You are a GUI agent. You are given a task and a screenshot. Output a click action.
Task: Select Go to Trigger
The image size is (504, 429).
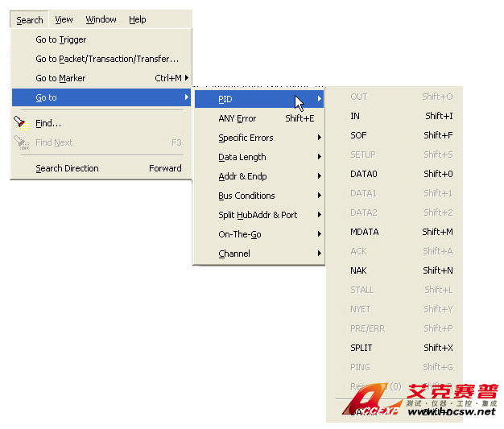coord(61,39)
